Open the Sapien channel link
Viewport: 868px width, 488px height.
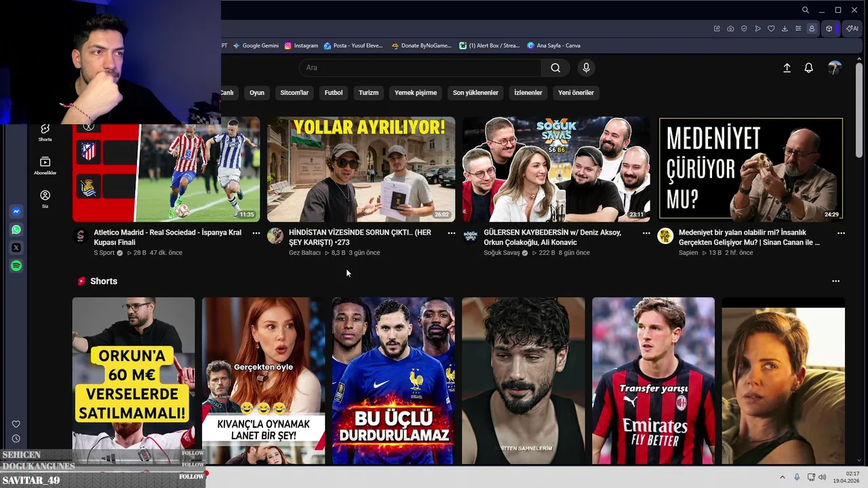tap(688, 253)
